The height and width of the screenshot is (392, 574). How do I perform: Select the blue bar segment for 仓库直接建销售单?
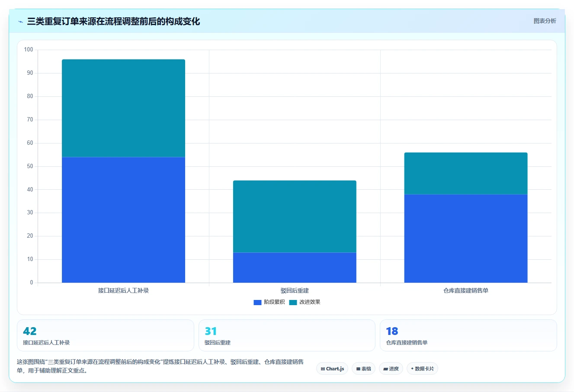click(466, 239)
